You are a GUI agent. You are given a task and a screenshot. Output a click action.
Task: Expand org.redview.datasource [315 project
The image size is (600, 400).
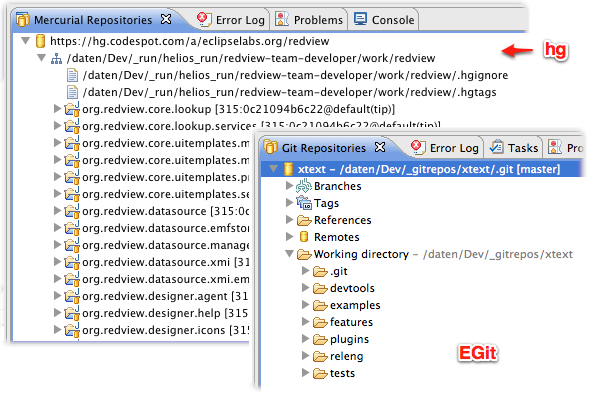pyautogui.click(x=57, y=211)
